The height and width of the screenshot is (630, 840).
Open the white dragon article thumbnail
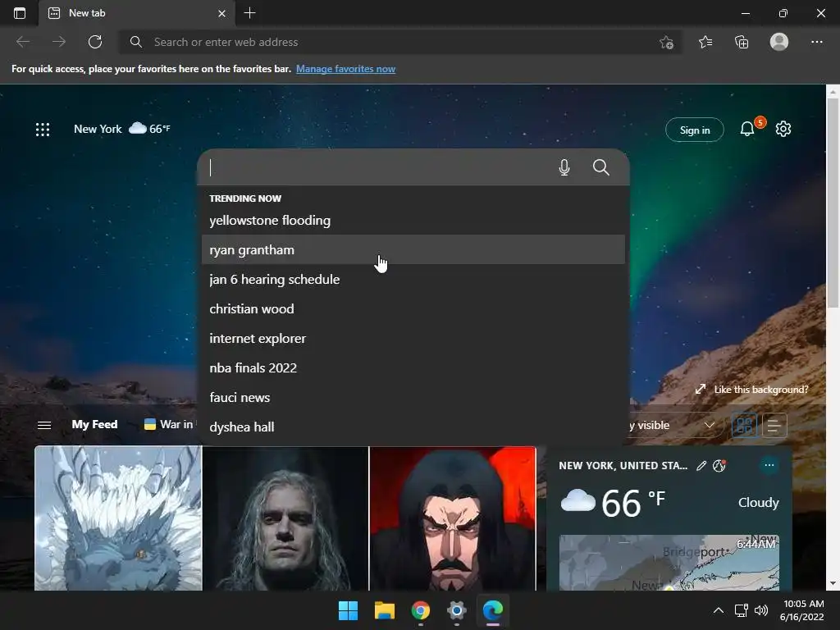click(118, 518)
